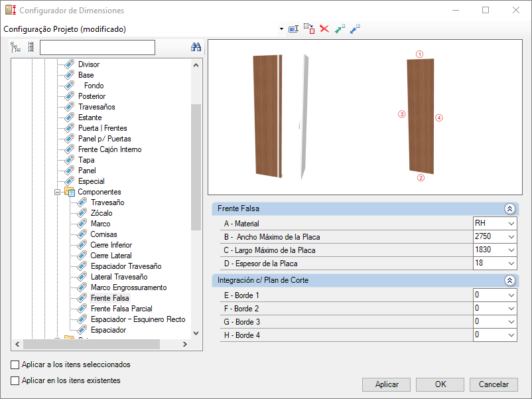The image size is (532, 399).
Task: Click the tree scroll right arrow
Action: 185,345
